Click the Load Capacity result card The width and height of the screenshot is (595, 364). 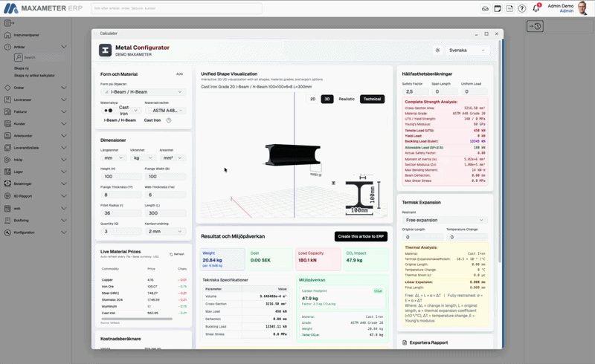(318, 259)
